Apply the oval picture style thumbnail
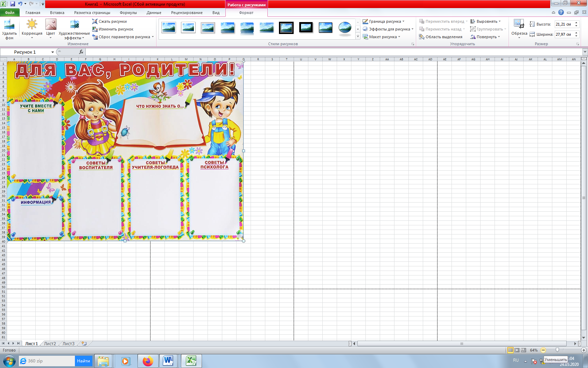Image resolution: width=588 pixels, height=368 pixels. [345, 28]
